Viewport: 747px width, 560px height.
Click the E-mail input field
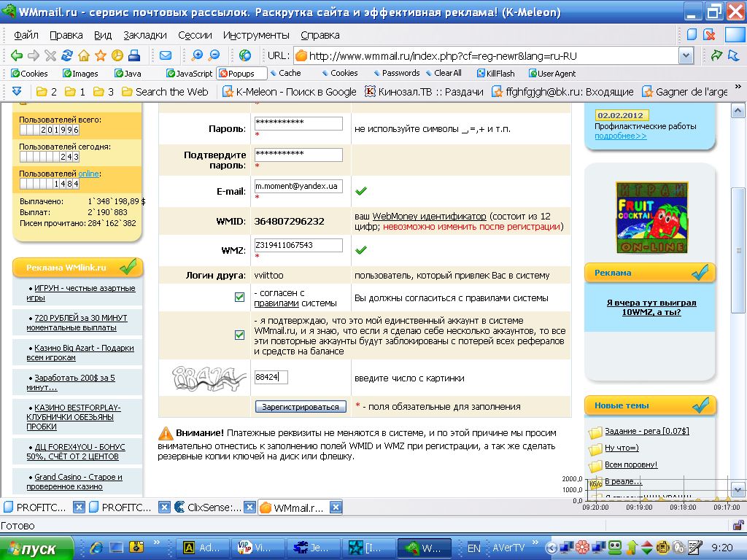point(298,186)
